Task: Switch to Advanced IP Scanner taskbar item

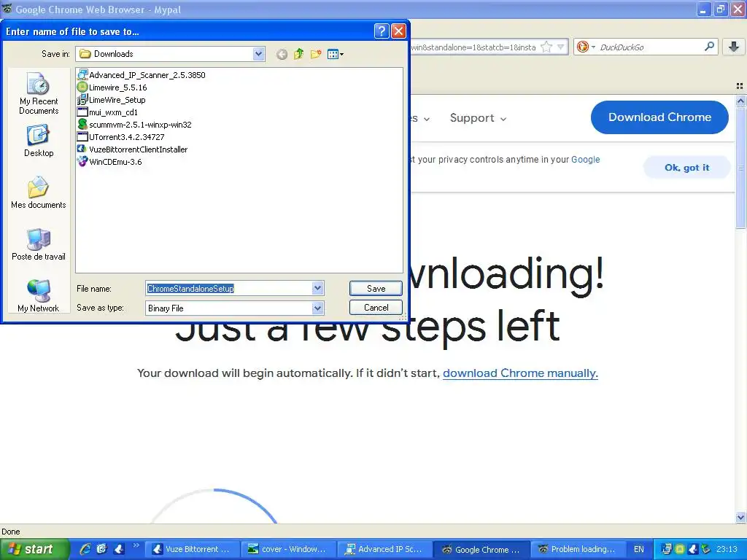Action: 384,549
